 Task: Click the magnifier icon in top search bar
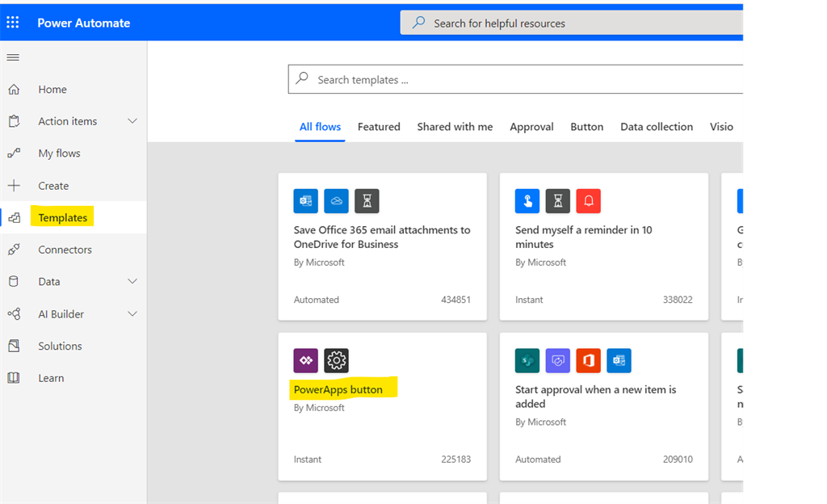tap(419, 22)
